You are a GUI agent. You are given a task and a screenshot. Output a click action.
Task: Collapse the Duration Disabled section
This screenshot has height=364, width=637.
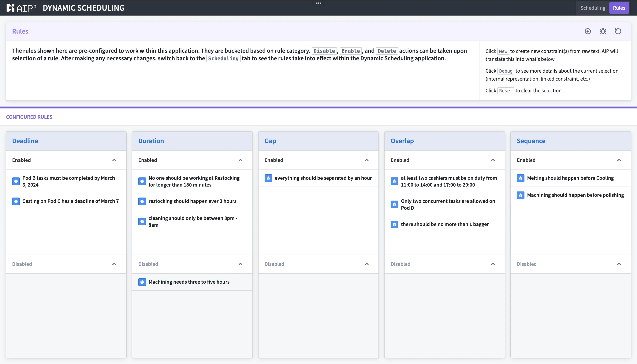[x=240, y=264]
